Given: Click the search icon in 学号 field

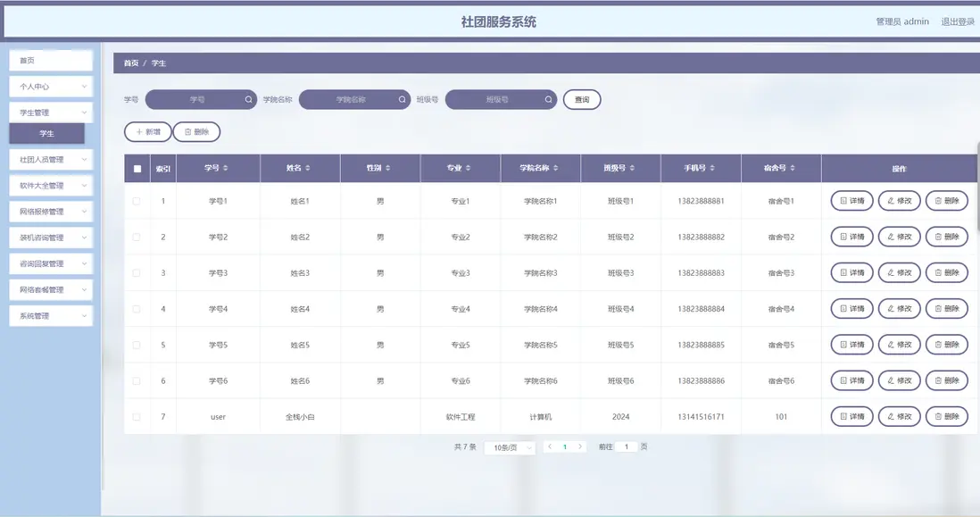Looking at the screenshot, I should coord(248,99).
